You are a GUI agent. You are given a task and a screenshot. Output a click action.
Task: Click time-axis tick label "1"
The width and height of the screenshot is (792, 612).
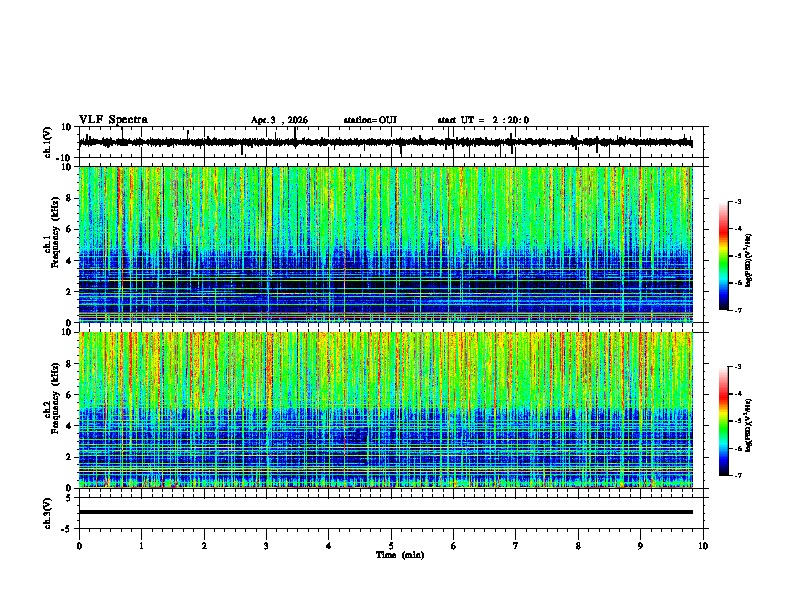[x=141, y=546]
